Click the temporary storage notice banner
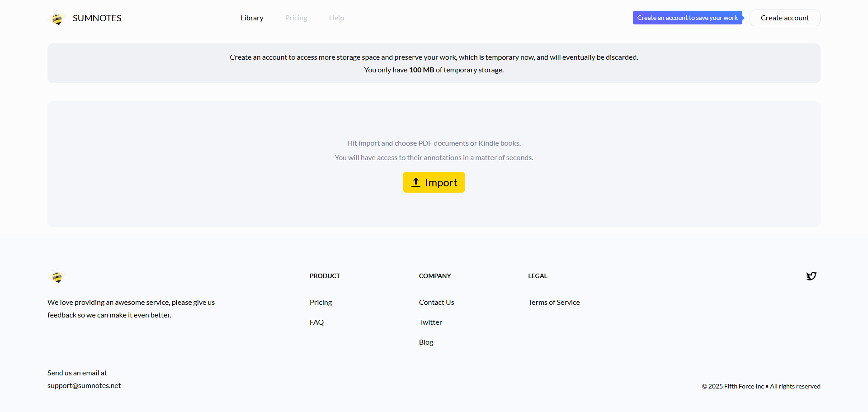This screenshot has width=868, height=412. tap(434, 63)
